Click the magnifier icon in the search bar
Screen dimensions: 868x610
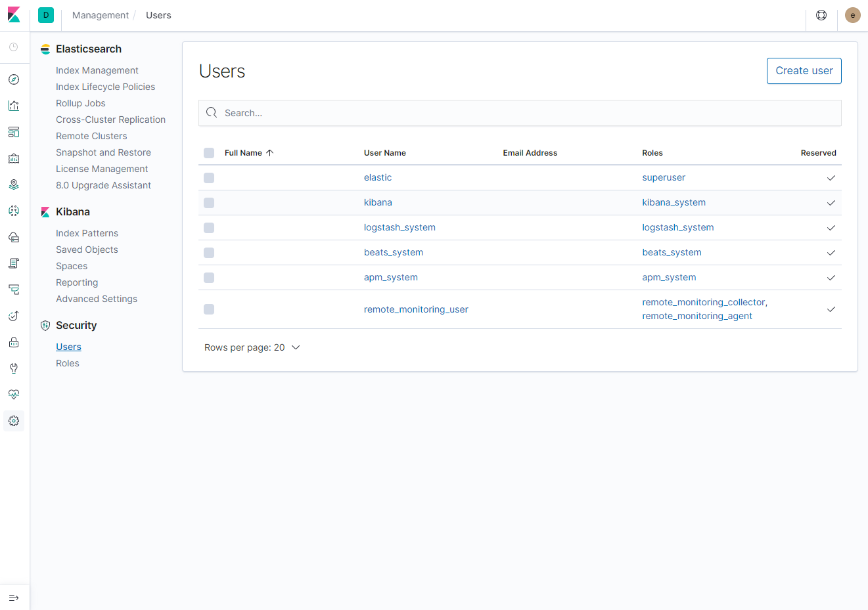[212, 113]
